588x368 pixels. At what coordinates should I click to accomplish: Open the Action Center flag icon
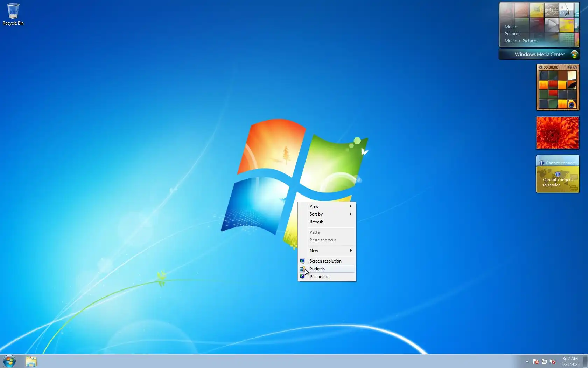pyautogui.click(x=536, y=361)
